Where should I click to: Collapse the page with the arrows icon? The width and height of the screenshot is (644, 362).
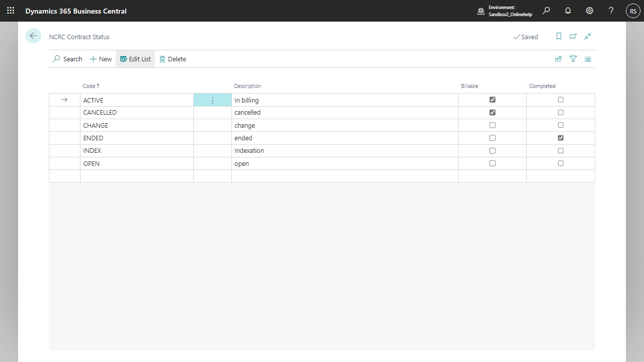[588, 36]
